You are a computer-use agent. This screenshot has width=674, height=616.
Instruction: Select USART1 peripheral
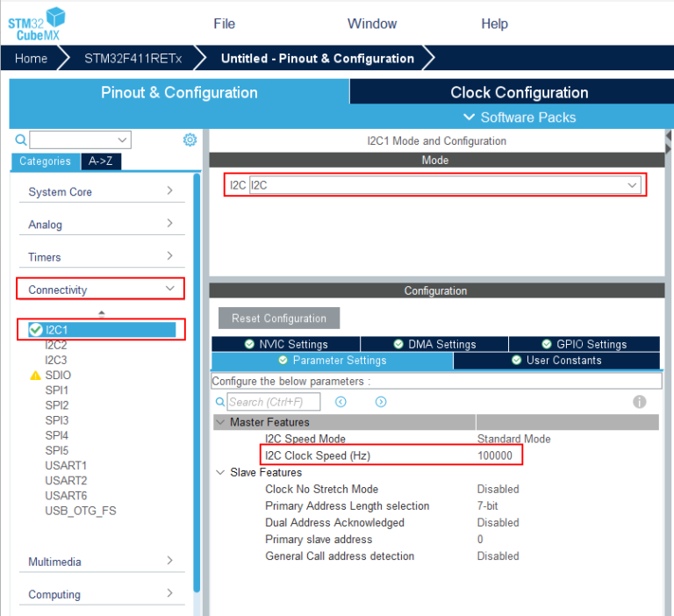click(x=66, y=466)
